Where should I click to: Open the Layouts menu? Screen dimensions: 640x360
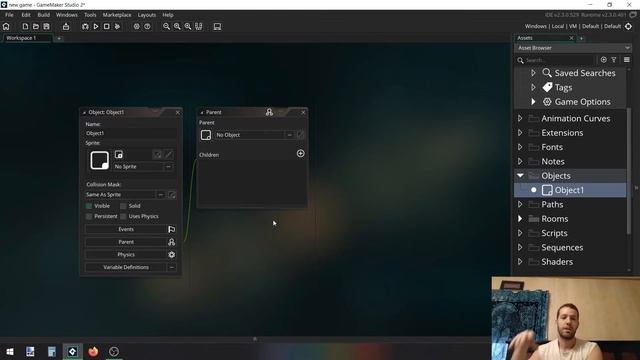click(x=147, y=15)
